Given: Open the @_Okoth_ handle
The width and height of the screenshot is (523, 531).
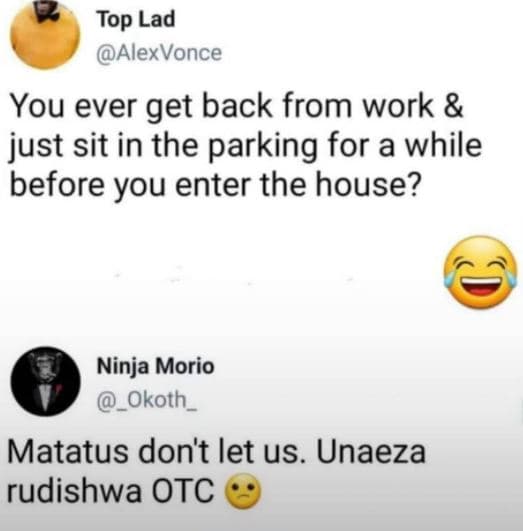Looking at the screenshot, I should [147, 400].
